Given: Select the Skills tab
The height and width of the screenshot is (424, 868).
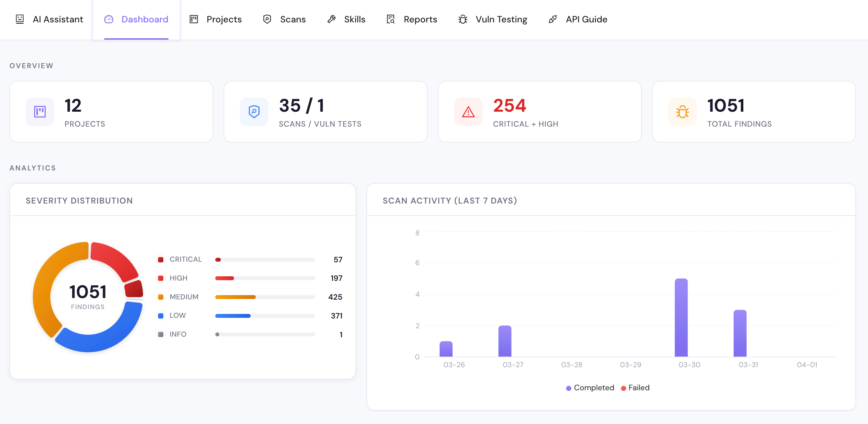Looking at the screenshot, I should coord(346,19).
